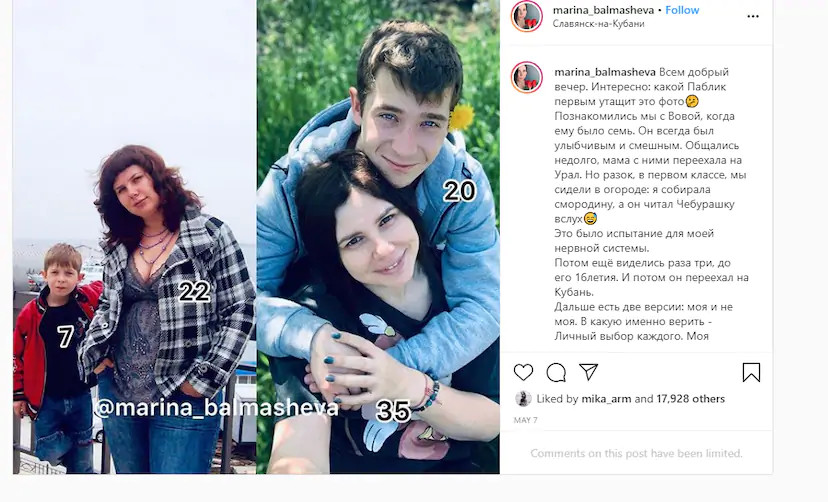Open comments via speech bubble icon
This screenshot has height=502, width=828.
556,372
